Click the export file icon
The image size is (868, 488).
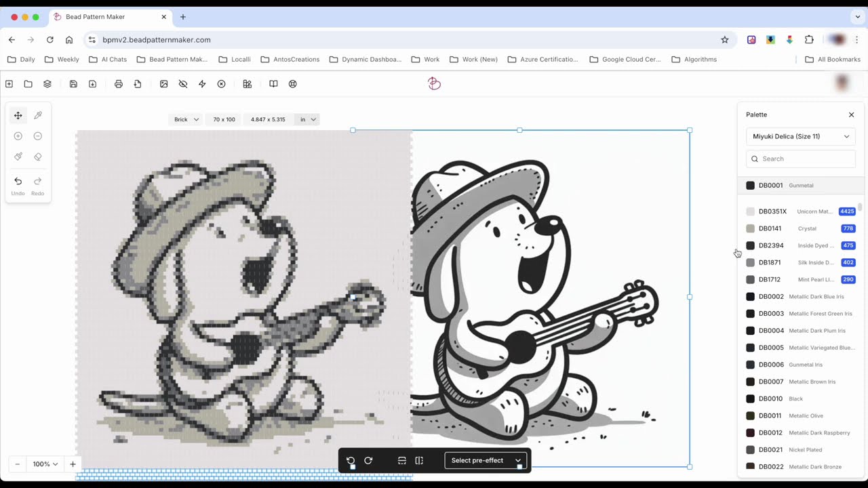(138, 84)
